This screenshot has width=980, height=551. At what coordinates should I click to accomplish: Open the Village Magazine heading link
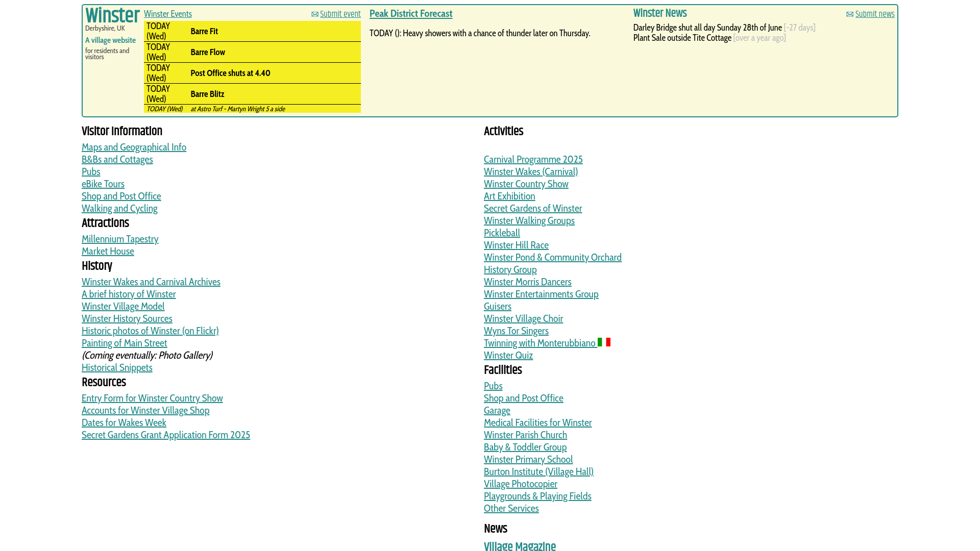click(x=520, y=545)
